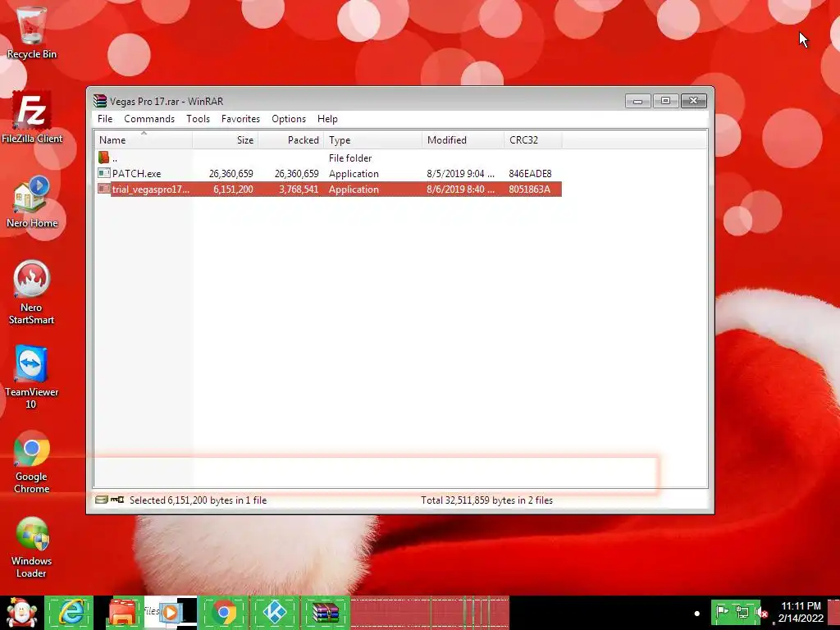Close the WinRAR window
This screenshot has height=630, width=840.
click(694, 101)
